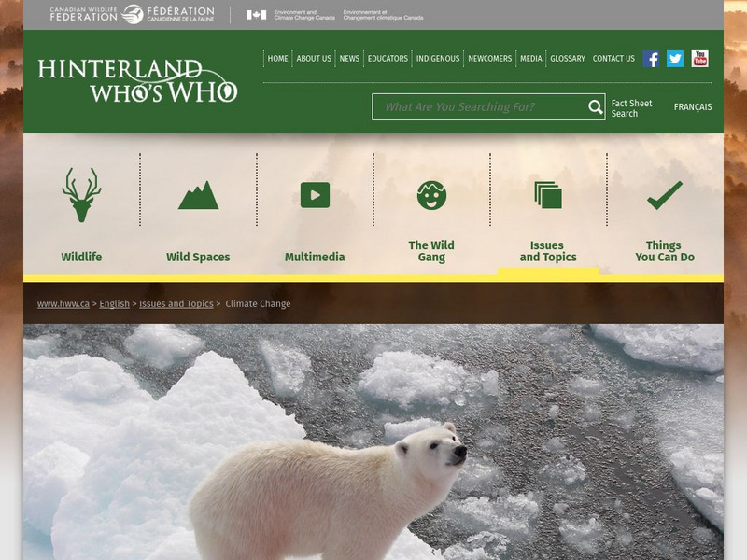
Task: Go to Contact Us page
Action: 613,59
